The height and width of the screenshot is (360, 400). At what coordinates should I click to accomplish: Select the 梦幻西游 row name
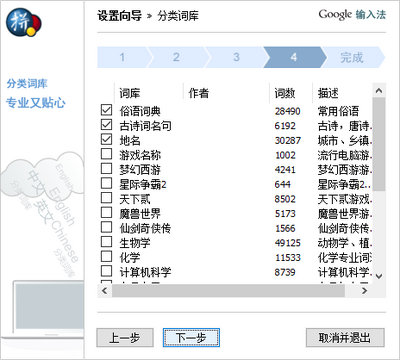pyautogui.click(x=140, y=169)
